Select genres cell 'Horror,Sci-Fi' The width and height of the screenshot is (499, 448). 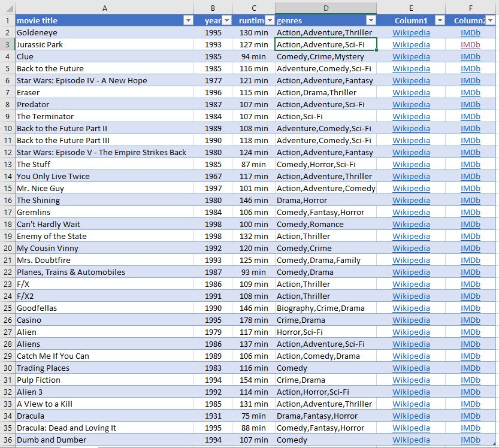pyautogui.click(x=325, y=332)
